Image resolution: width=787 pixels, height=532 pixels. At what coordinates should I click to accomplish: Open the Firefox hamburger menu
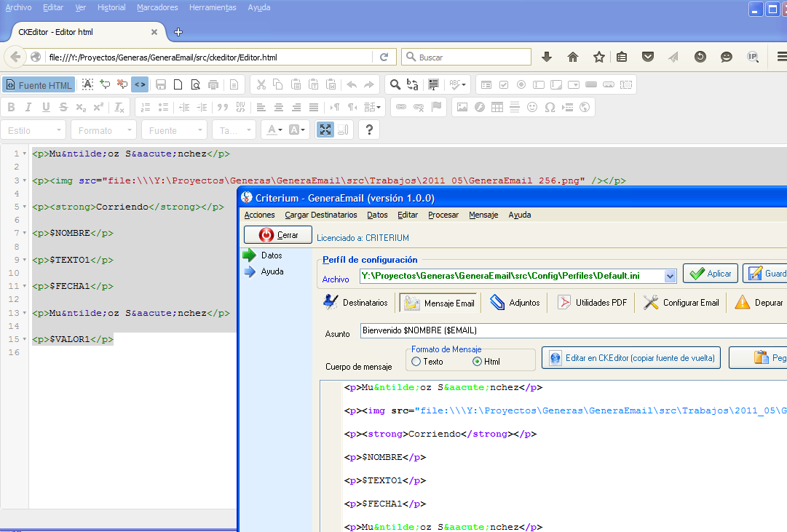point(781,57)
